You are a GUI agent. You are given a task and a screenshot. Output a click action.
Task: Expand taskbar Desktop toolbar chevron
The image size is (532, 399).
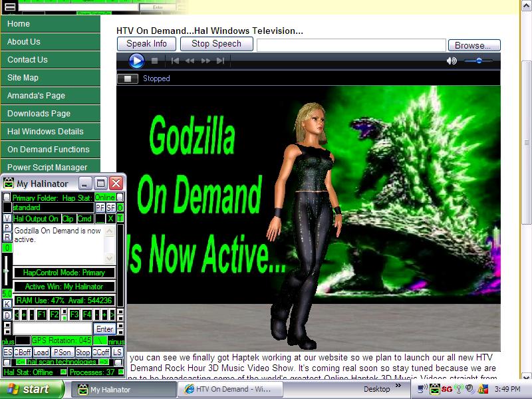pyautogui.click(x=398, y=386)
